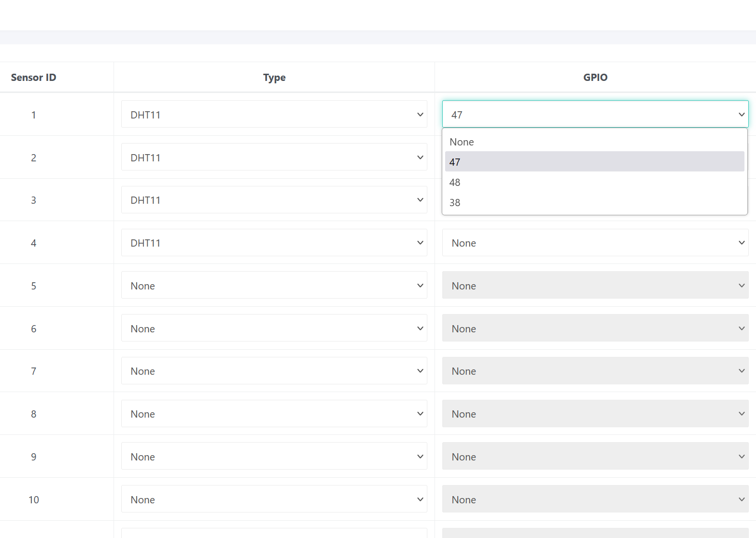
Task: Open sensor 4 Type dropdown
Action: [274, 243]
